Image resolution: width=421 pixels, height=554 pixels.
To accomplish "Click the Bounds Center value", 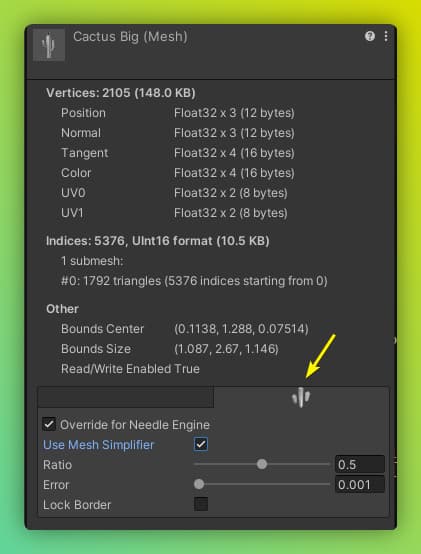I will click(x=241, y=329).
